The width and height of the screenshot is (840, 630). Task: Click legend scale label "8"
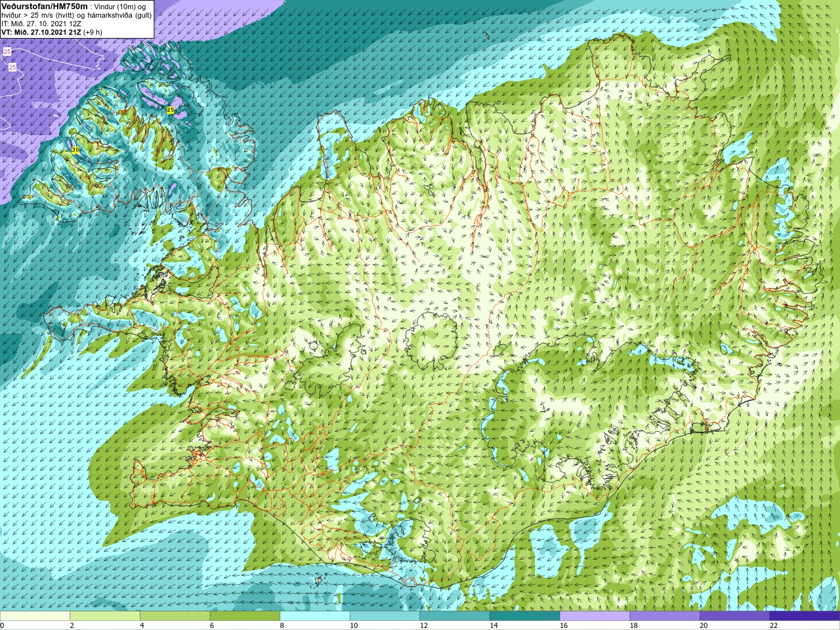click(x=282, y=626)
